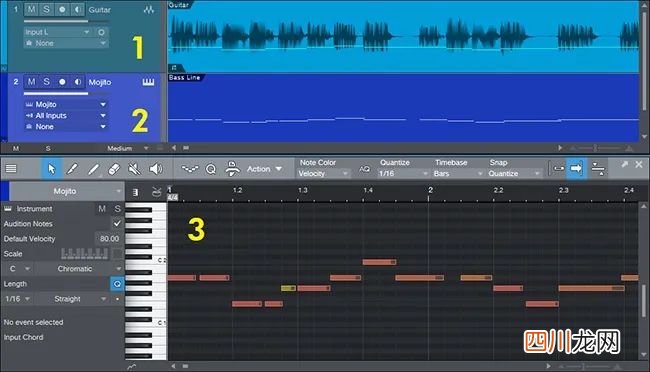Mute the Mojito track
Image resolution: width=650 pixels, height=372 pixels.
[x=31, y=82]
